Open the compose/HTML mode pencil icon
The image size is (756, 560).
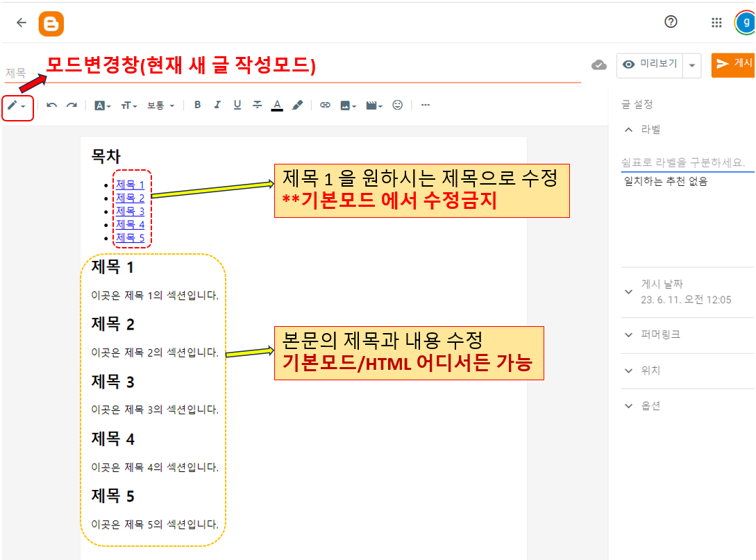point(15,105)
